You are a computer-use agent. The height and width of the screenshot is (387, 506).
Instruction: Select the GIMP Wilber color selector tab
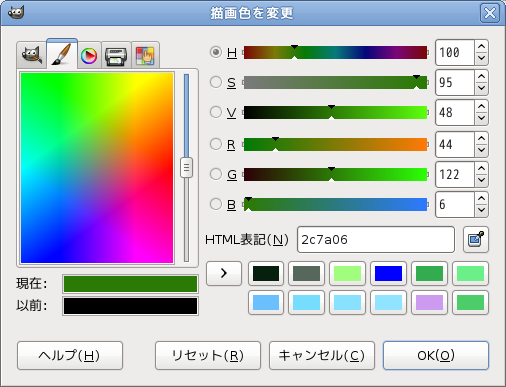pyautogui.click(x=31, y=55)
